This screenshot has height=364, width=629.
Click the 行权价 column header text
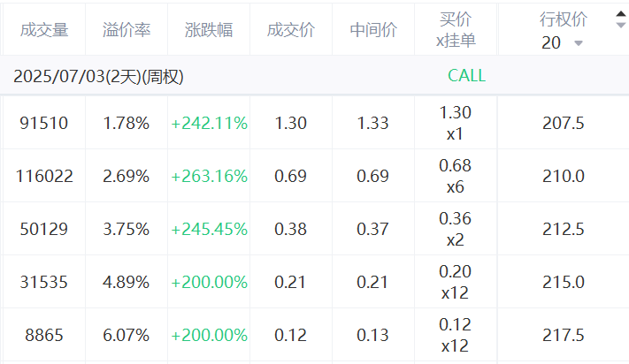[564, 19]
